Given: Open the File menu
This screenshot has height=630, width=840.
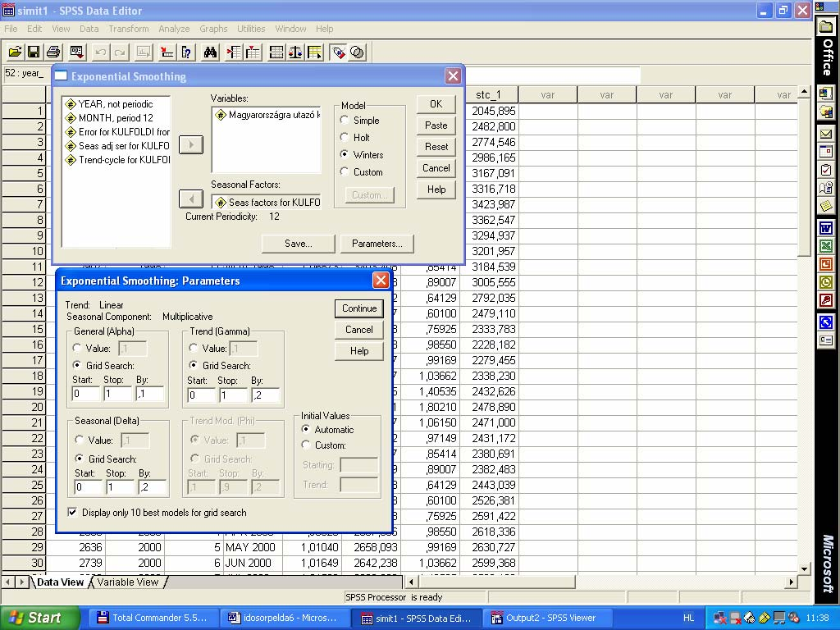Looking at the screenshot, I should click(x=11, y=29).
